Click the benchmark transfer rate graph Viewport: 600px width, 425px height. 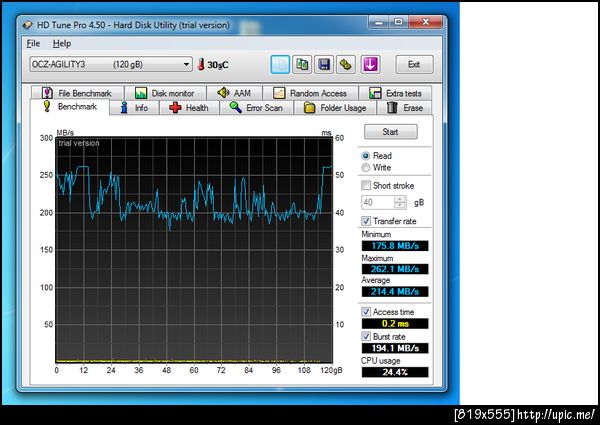[x=194, y=250]
